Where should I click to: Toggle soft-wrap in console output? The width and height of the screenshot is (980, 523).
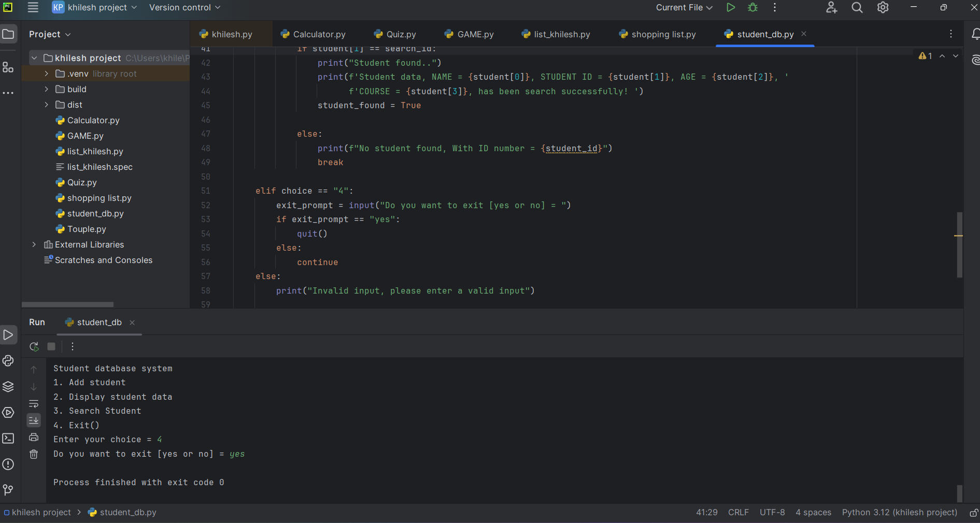pos(34,403)
